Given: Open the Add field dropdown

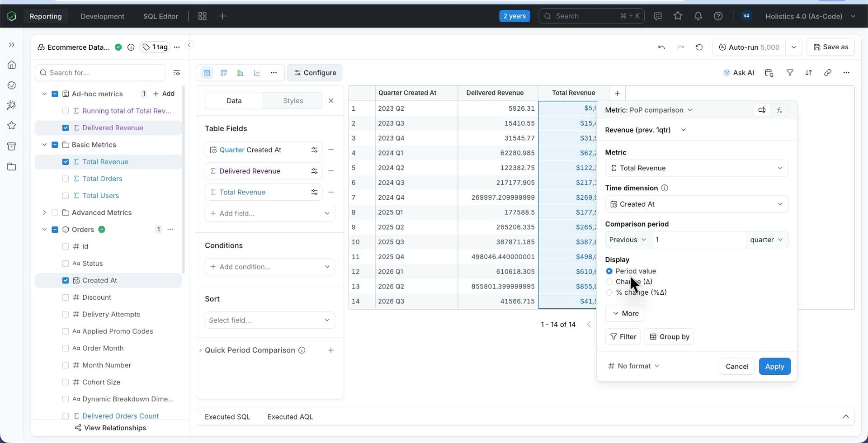Looking at the screenshot, I should [270, 213].
